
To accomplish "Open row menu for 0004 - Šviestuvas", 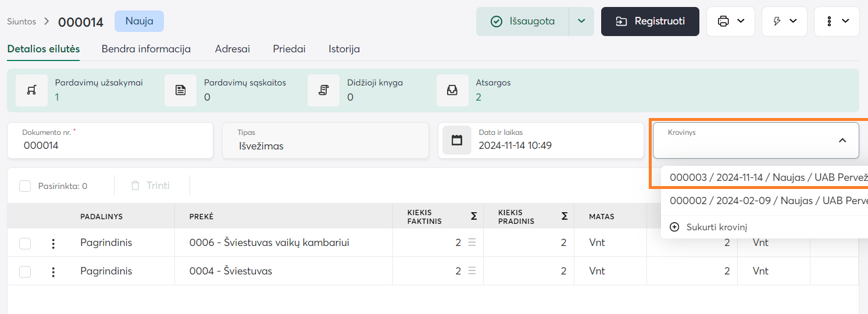I will pyautogui.click(x=53, y=272).
